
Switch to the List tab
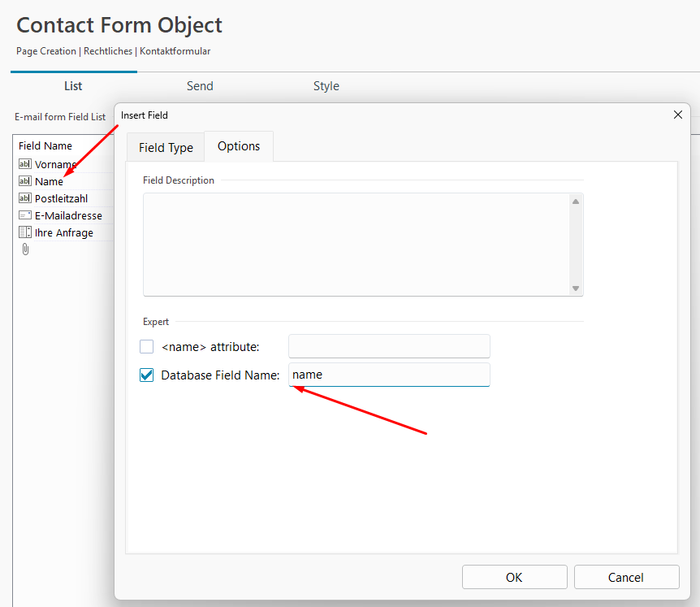click(73, 86)
